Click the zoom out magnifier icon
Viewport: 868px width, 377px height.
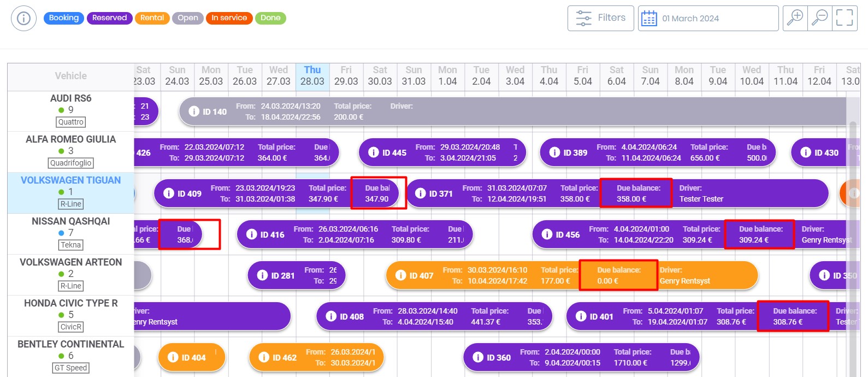click(x=820, y=18)
